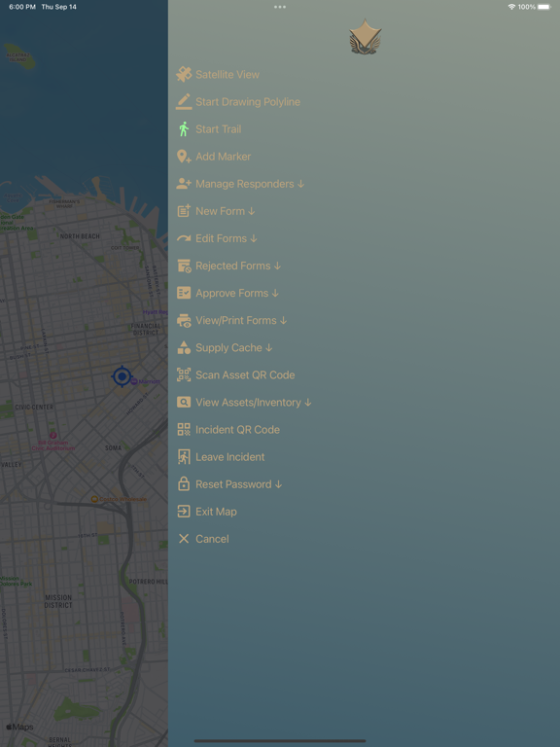This screenshot has width=560, height=747.
Task: Expand the Approve Forms arrow
Action: coord(275,293)
